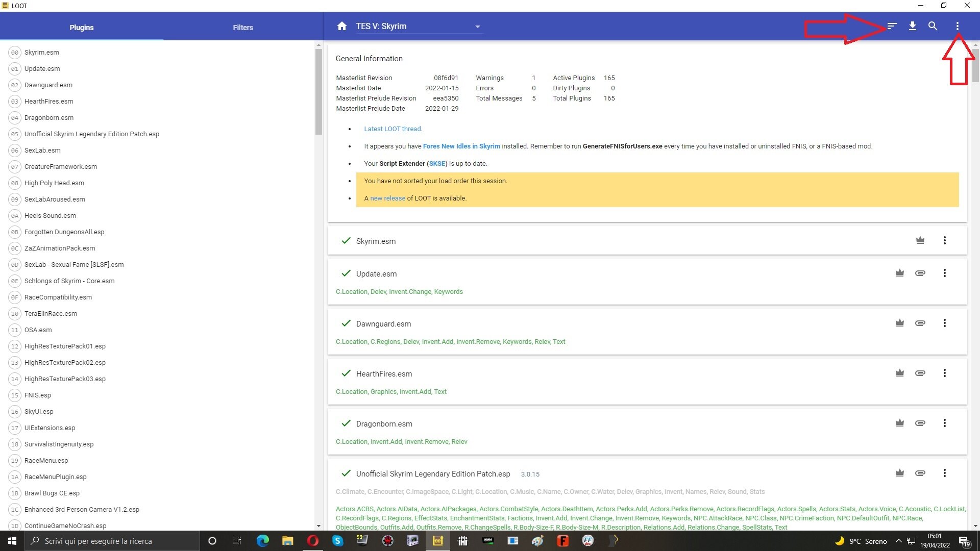Click the attachment icon on Dragonborn.esm card
The image size is (980, 551).
point(920,423)
